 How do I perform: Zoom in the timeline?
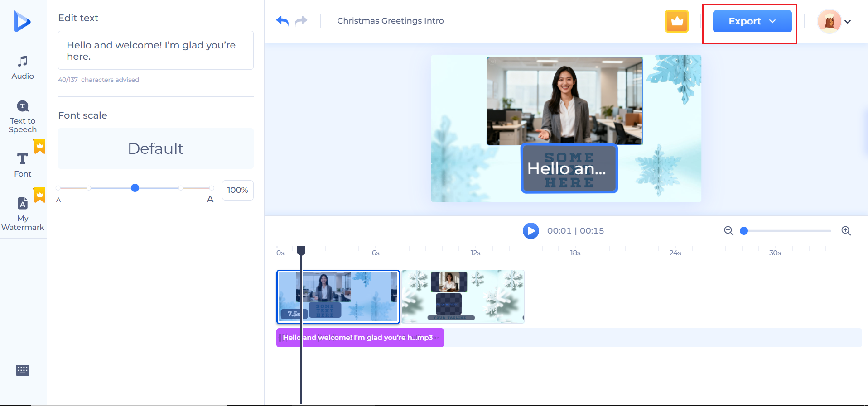pyautogui.click(x=846, y=231)
